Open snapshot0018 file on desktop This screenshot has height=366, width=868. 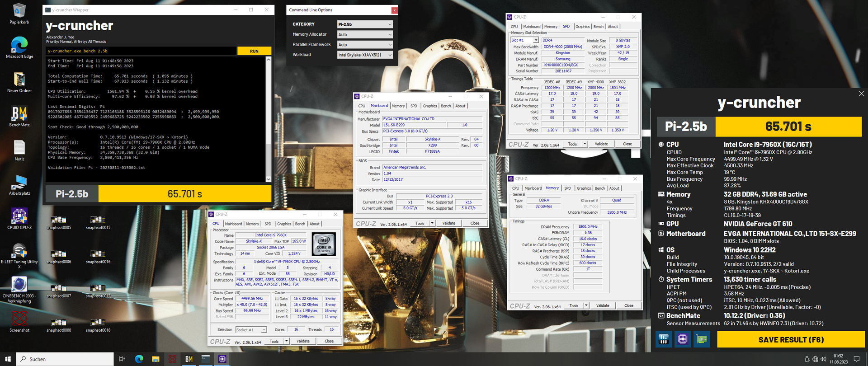tap(98, 325)
